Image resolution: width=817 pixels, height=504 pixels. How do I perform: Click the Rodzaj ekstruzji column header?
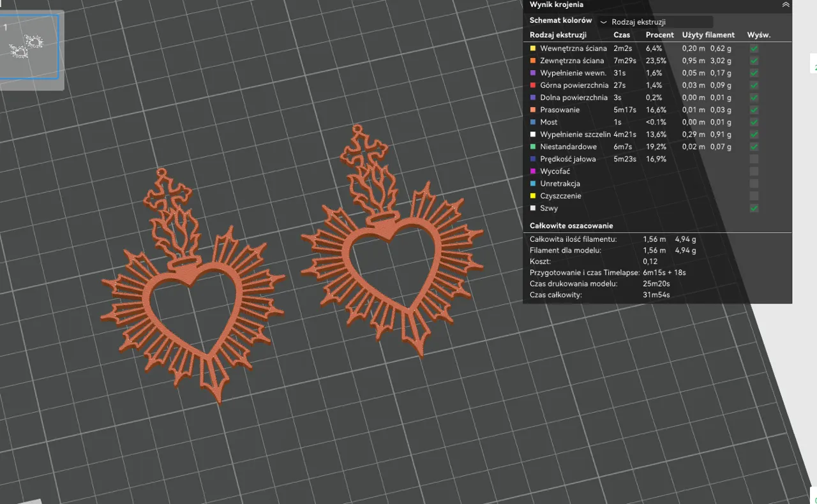[x=558, y=35]
